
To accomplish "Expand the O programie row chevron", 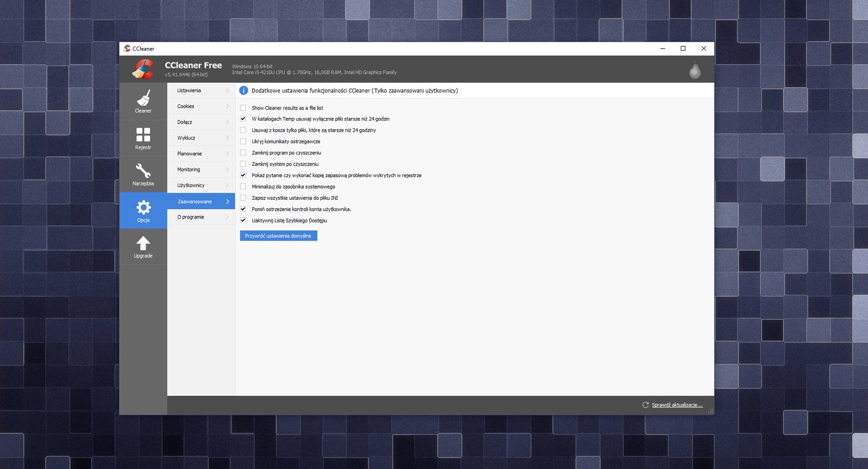I will 227,217.
